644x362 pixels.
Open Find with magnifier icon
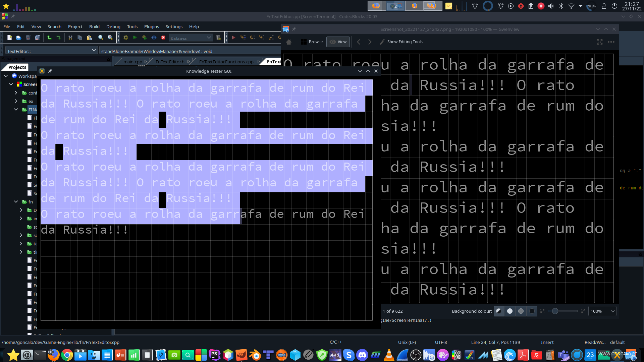[x=101, y=38]
